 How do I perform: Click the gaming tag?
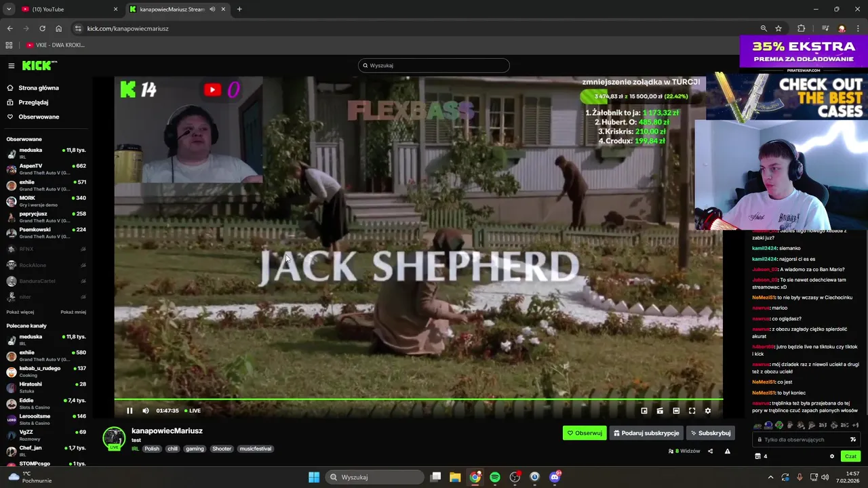click(x=195, y=449)
